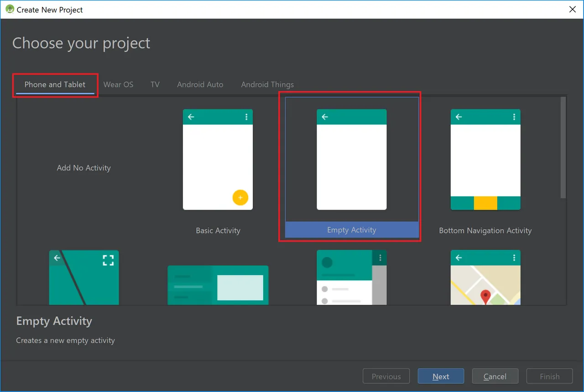Screen dimensions: 584x392
Task: Click the template list vertical scrollbar
Action: [x=563, y=148]
